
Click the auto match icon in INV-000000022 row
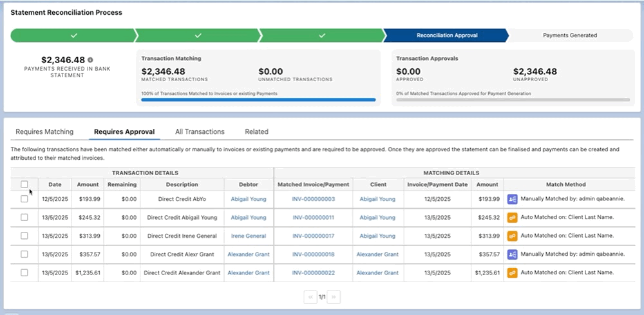512,272
